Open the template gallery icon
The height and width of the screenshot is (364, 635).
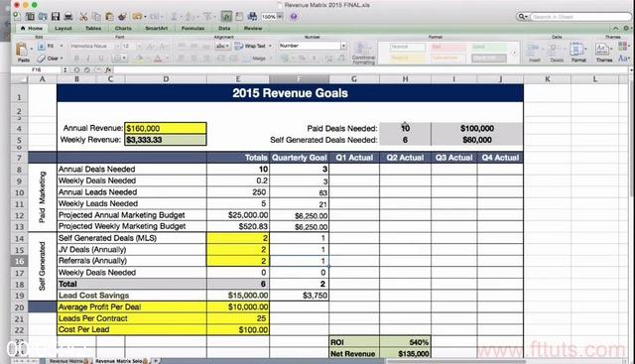(30, 16)
